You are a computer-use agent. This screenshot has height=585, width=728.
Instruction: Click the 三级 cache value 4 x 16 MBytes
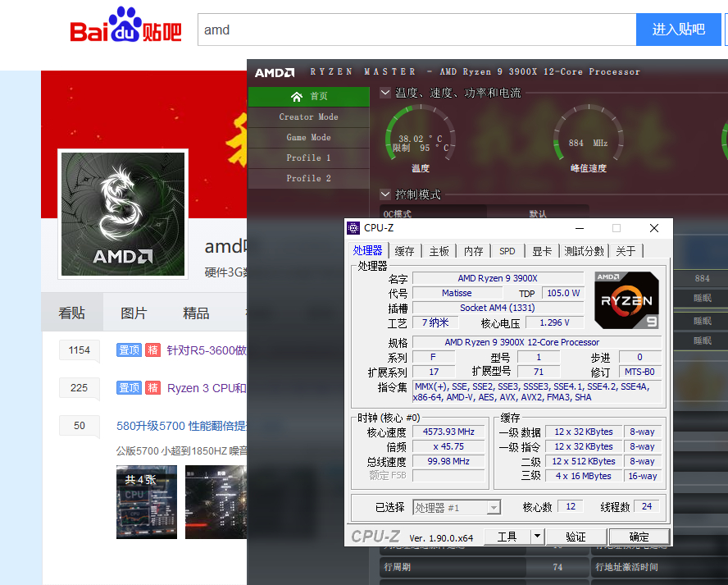click(584, 476)
